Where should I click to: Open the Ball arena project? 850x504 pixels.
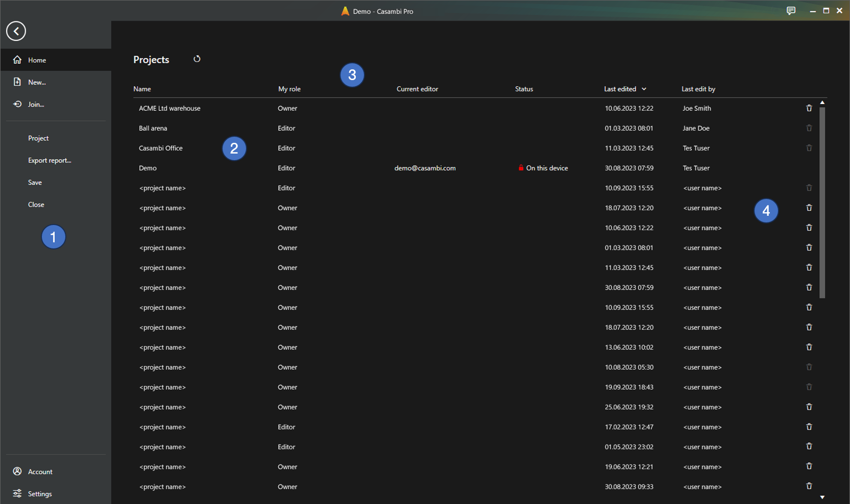[153, 128]
